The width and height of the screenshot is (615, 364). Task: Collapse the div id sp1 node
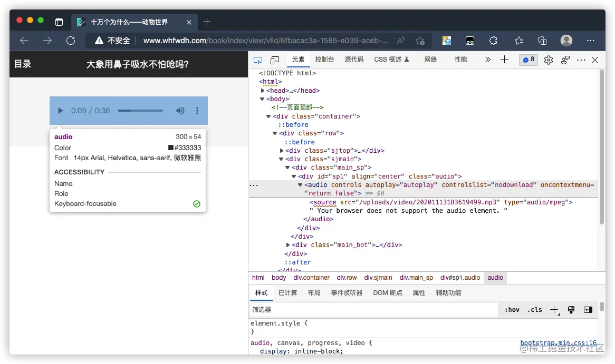click(x=294, y=176)
